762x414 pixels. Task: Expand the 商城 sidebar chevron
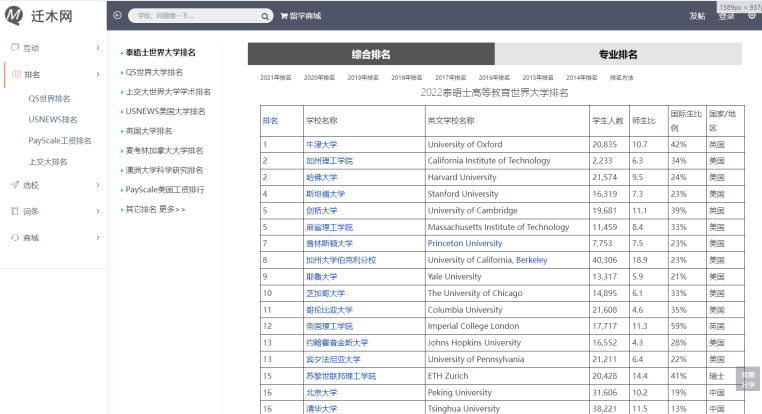pos(98,238)
